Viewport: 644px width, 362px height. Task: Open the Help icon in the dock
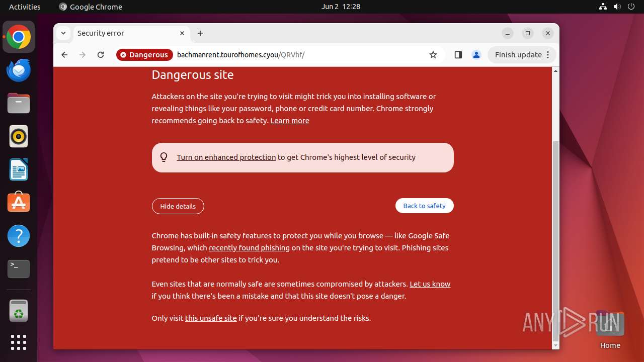19,236
